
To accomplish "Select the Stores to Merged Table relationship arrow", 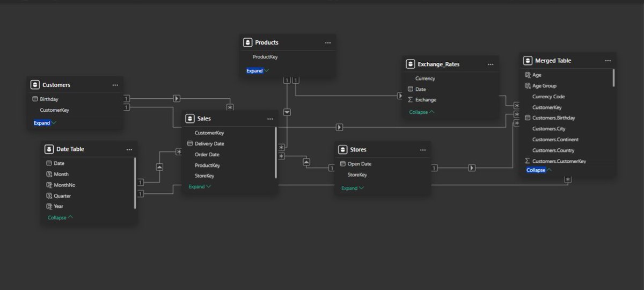I will (x=472, y=168).
